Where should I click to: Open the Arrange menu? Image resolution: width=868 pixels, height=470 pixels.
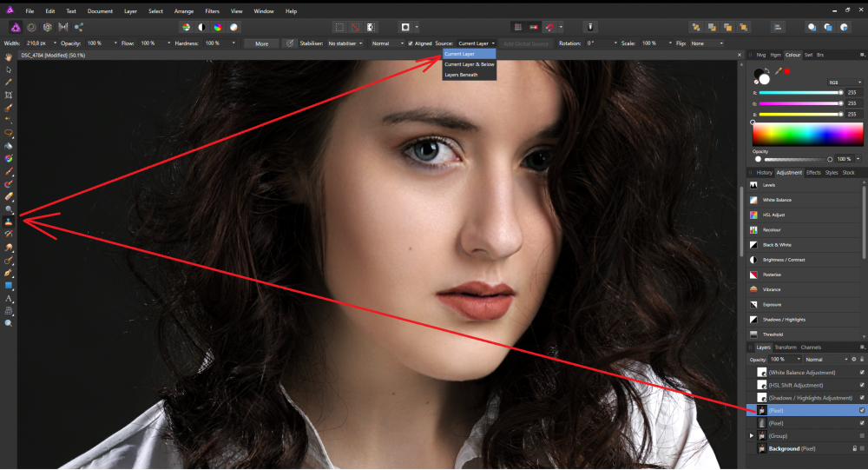coord(184,11)
